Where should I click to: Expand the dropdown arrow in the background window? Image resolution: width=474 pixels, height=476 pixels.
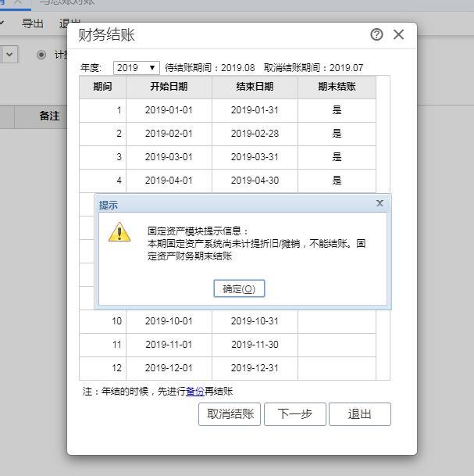pos(9,55)
